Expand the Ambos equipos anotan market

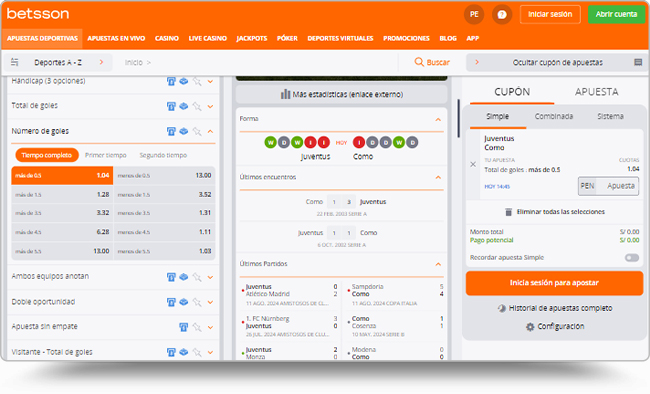210,277
